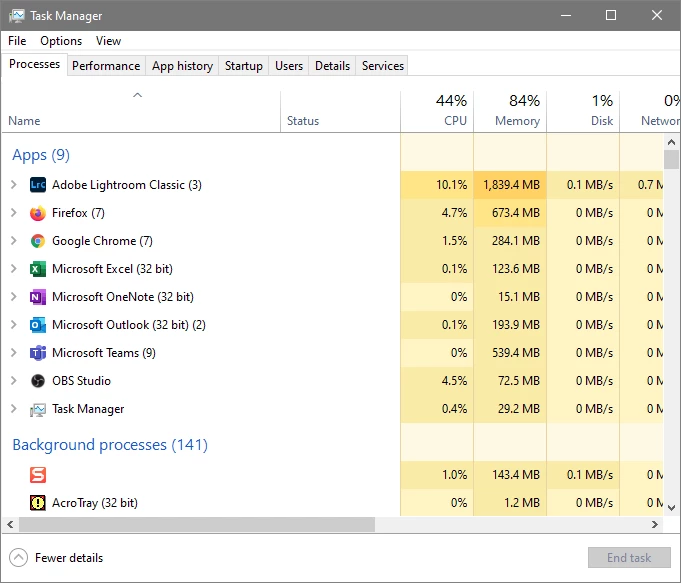
Task: Switch to the Users tab
Action: click(289, 66)
